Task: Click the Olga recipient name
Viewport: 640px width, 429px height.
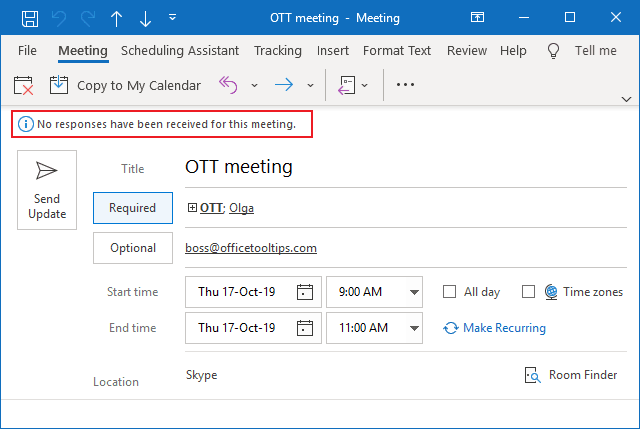Action: 241,208
